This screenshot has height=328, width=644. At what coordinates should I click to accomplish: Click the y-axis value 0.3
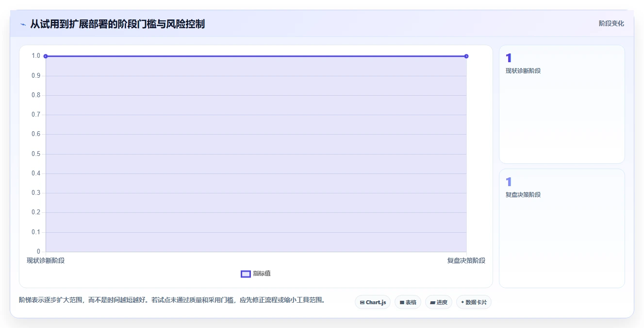[36, 193]
